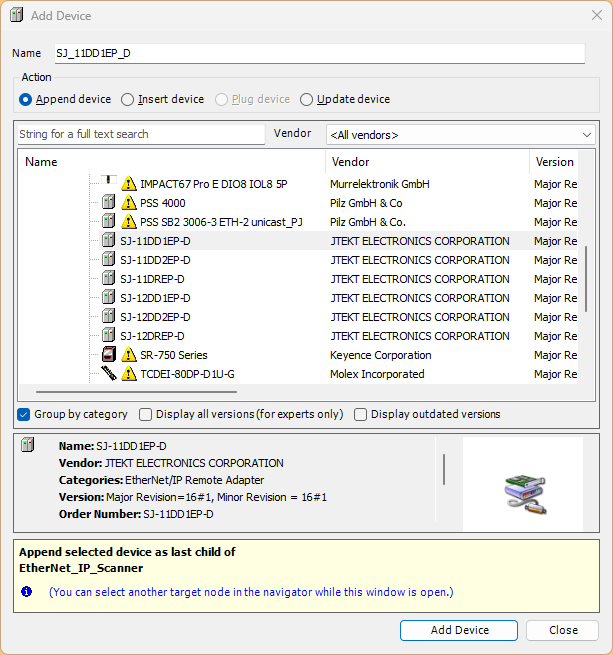
Task: Click the device Name input field
Action: pos(320,53)
